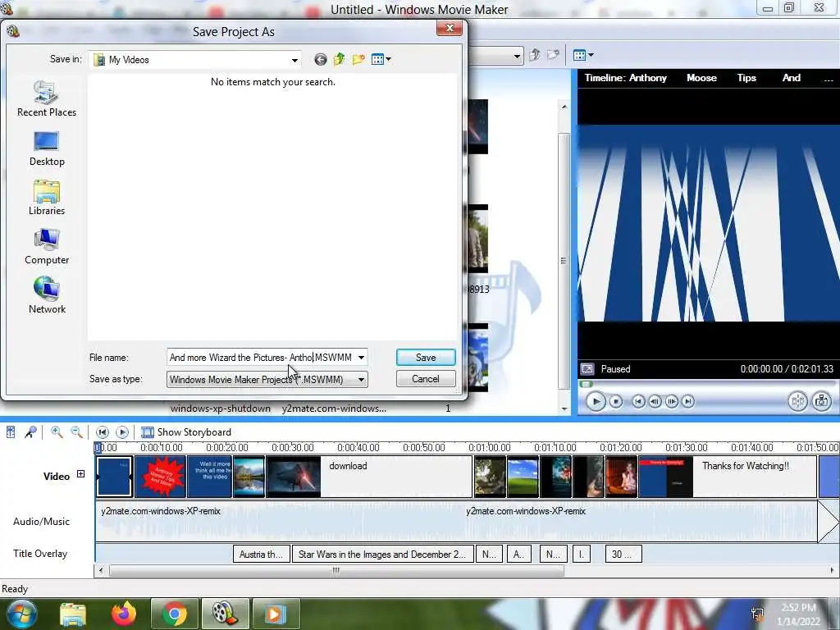
Task: Rewind the timeline to start
Action: (102, 431)
